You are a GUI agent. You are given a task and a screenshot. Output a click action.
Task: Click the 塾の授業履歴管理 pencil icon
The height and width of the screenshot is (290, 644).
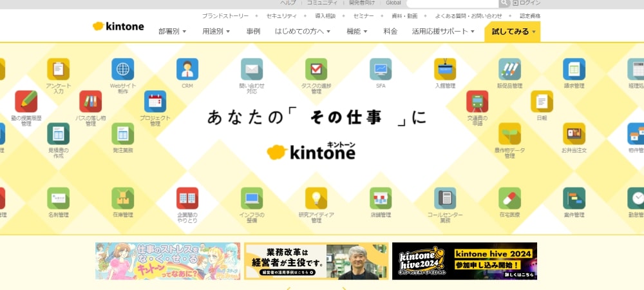tap(26, 101)
